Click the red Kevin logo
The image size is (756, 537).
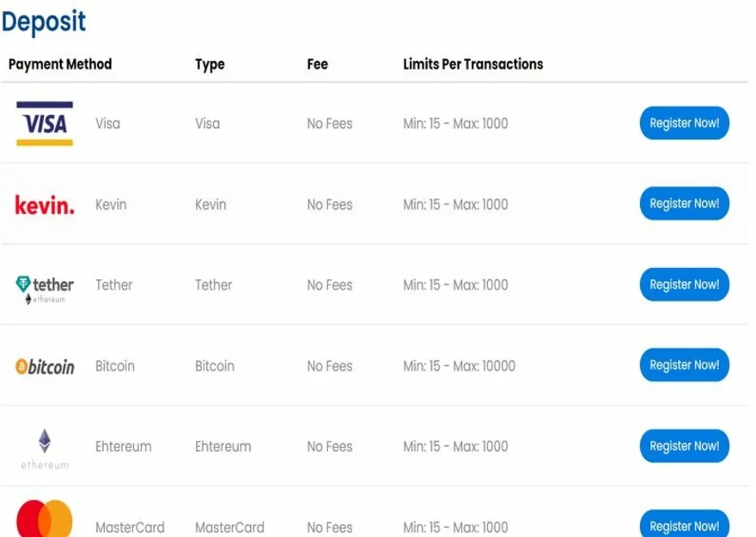click(45, 204)
